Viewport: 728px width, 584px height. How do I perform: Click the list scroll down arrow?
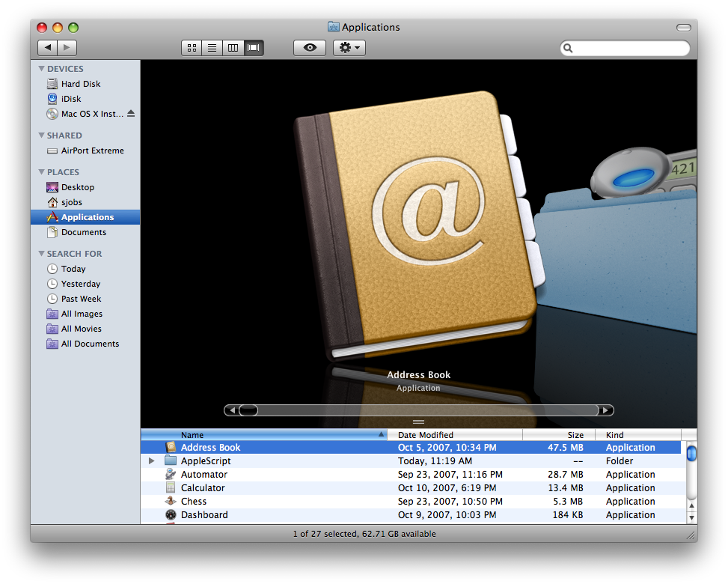click(691, 517)
